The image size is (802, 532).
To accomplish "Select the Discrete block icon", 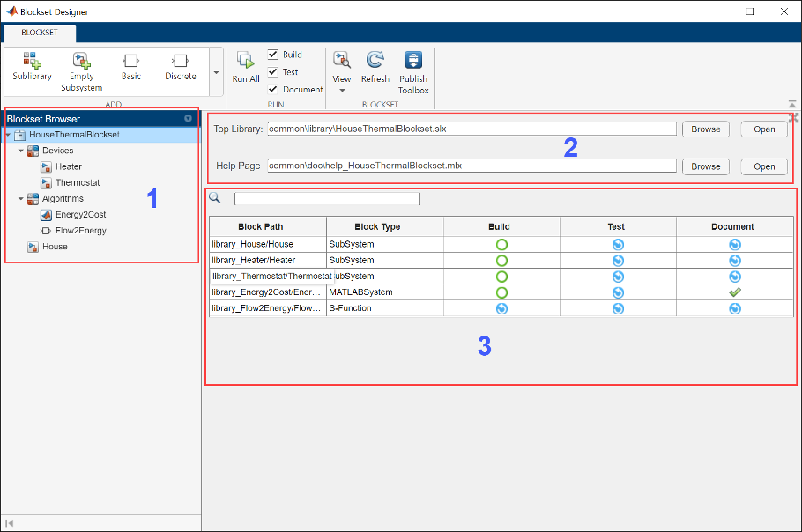I will 180,62.
